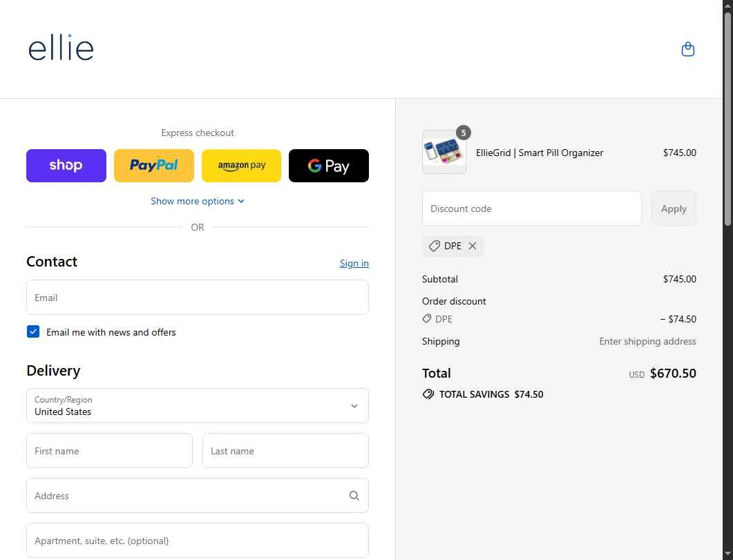Click the − $74.50 discount amount
Image resolution: width=733 pixels, height=560 pixels.
[678, 319]
